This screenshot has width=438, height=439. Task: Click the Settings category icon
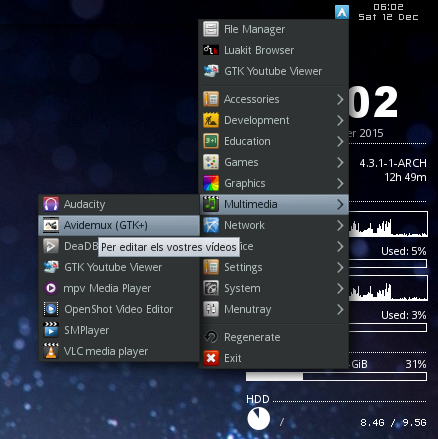211,267
